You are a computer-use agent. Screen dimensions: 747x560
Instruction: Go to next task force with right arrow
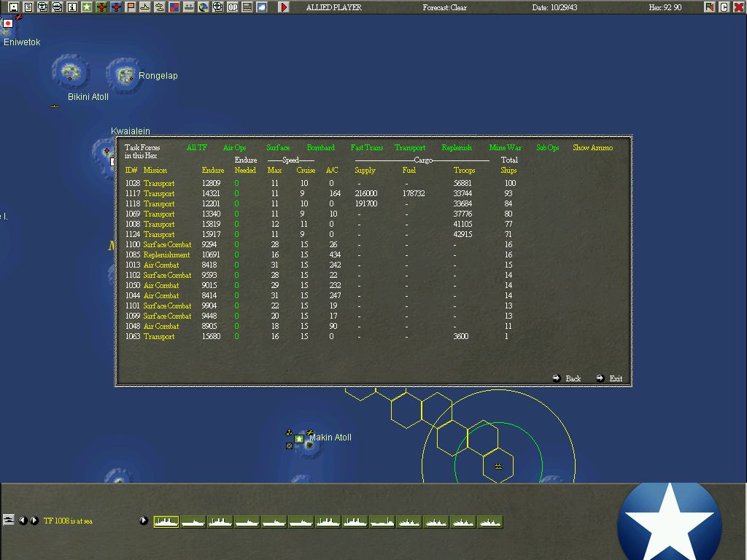click(34, 521)
